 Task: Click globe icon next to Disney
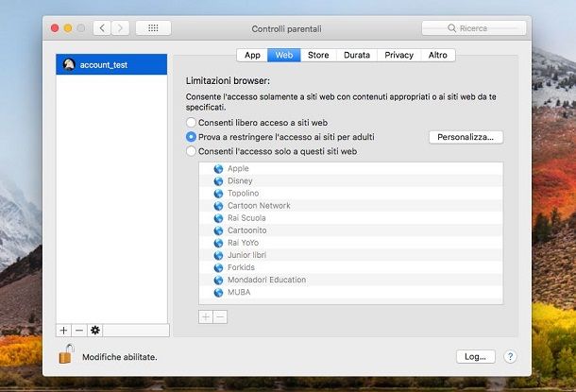point(218,181)
